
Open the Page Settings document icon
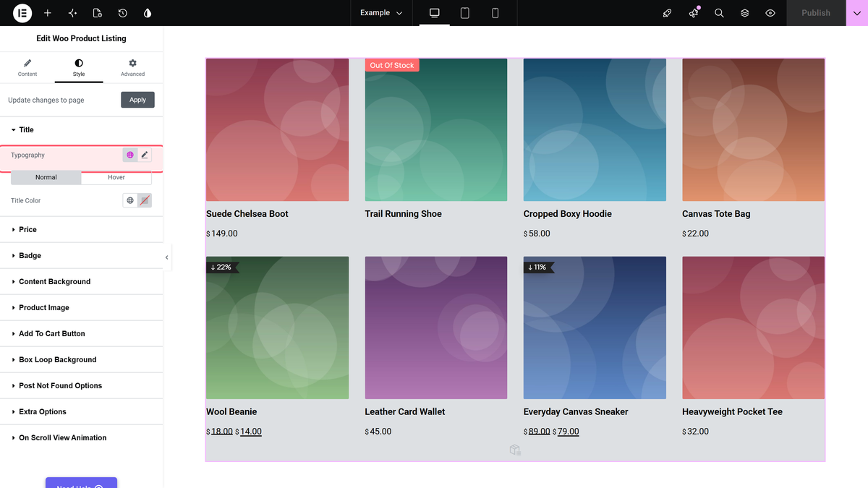tap(98, 13)
